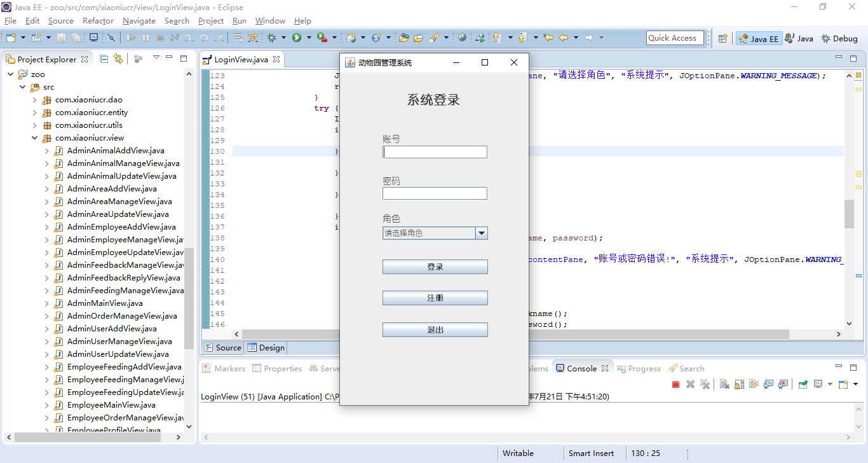Open the Debug button dropdown arrow
Screen dimensions: 868x463
point(283,38)
